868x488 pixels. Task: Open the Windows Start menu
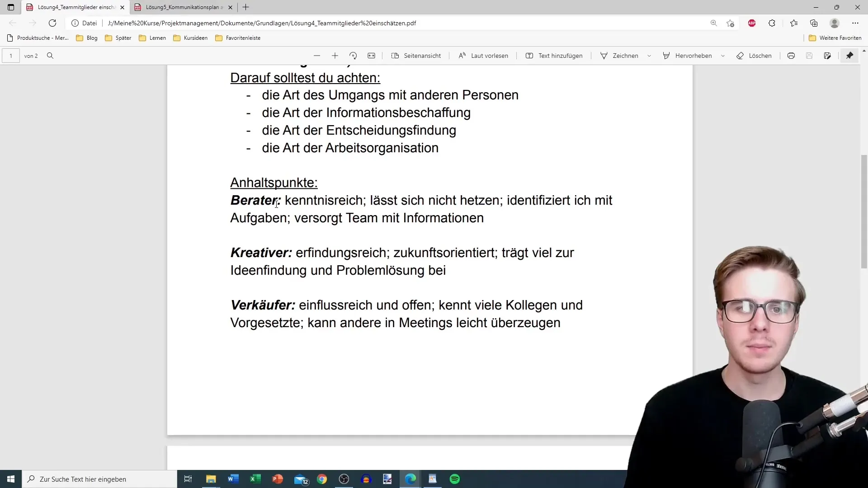tap(11, 479)
